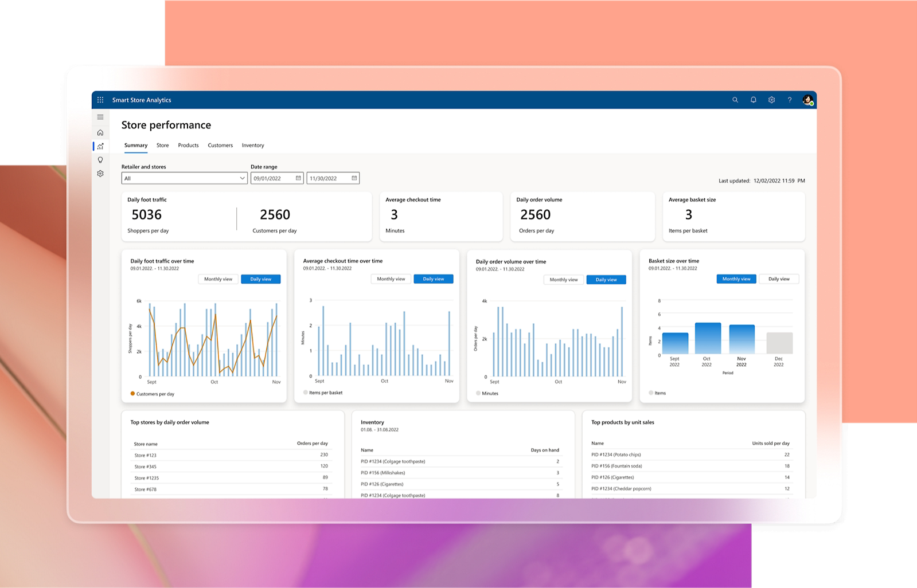The width and height of the screenshot is (917, 588).
Task: Click the Orders per day column header
Action: [313, 444]
